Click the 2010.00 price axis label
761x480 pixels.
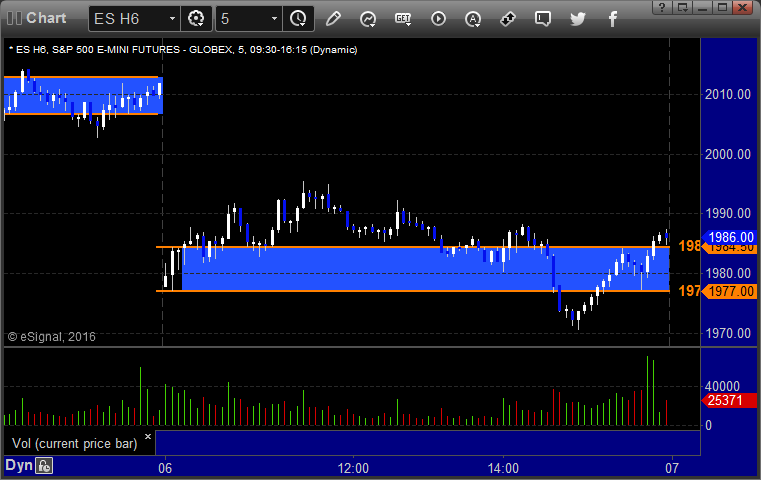(x=728, y=94)
